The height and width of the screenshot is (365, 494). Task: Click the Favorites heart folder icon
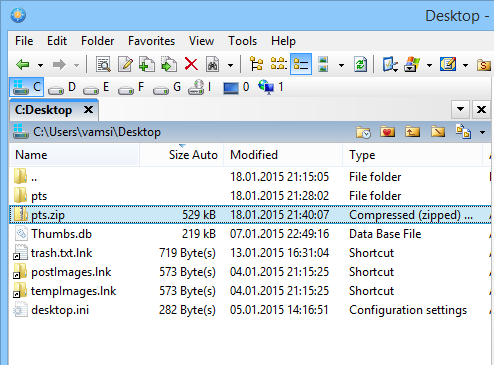[387, 132]
